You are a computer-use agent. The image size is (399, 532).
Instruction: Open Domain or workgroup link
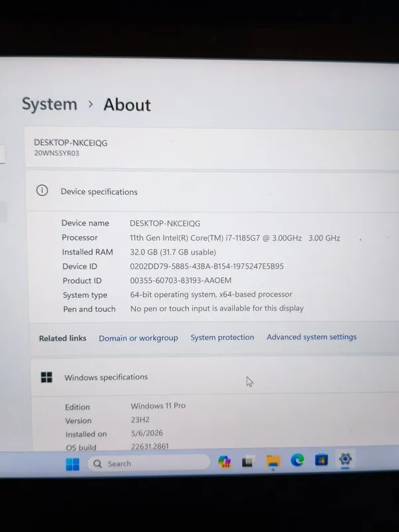(x=138, y=338)
